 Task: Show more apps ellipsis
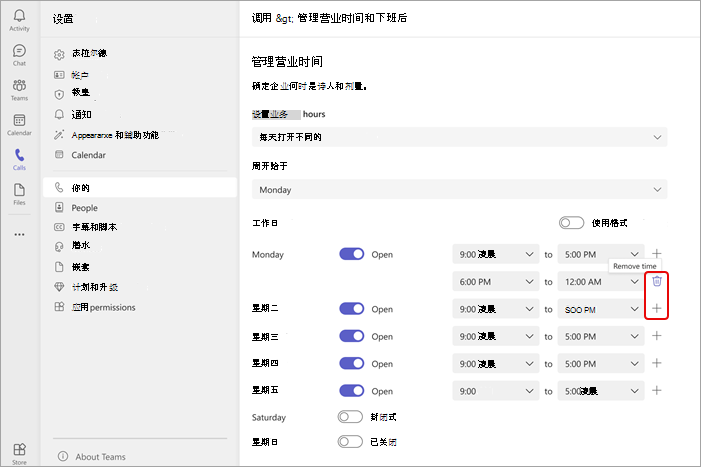click(19, 234)
